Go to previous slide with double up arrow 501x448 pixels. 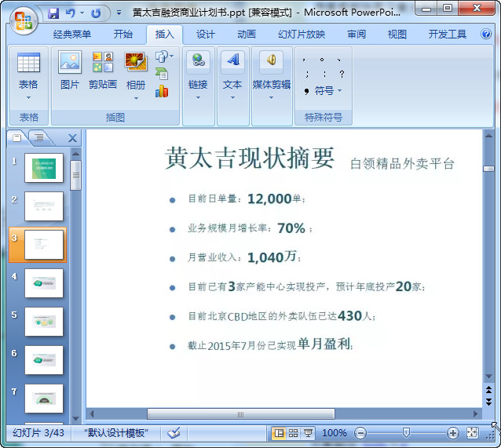pos(488,390)
